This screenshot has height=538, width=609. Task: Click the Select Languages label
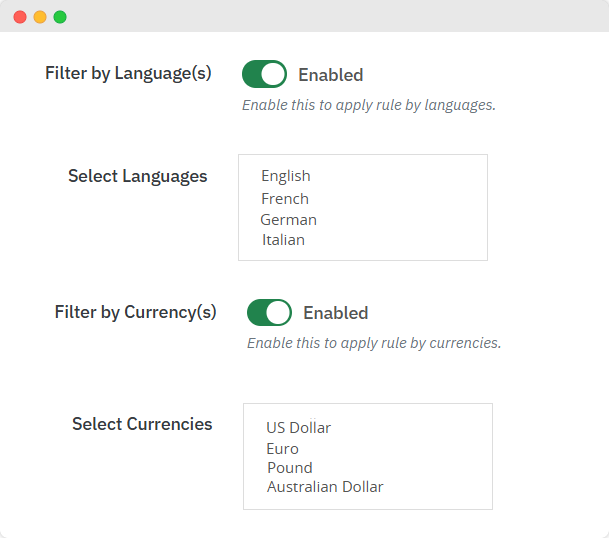[x=138, y=176]
